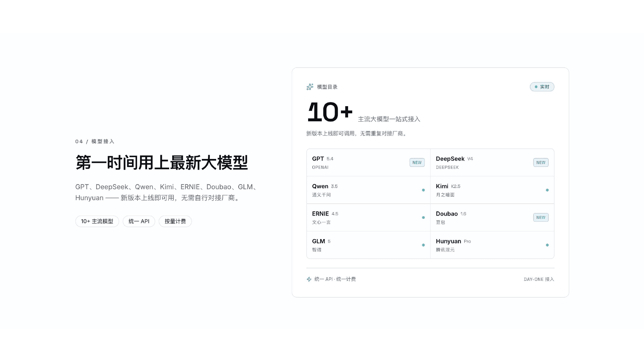Click the Doubao model name
The height and width of the screenshot is (362, 644).
tap(447, 214)
